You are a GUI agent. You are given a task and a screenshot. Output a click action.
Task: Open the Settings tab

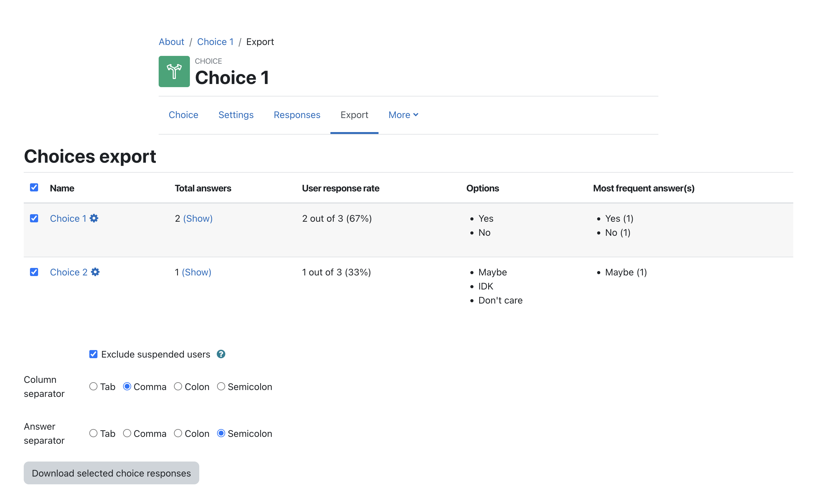click(x=236, y=115)
